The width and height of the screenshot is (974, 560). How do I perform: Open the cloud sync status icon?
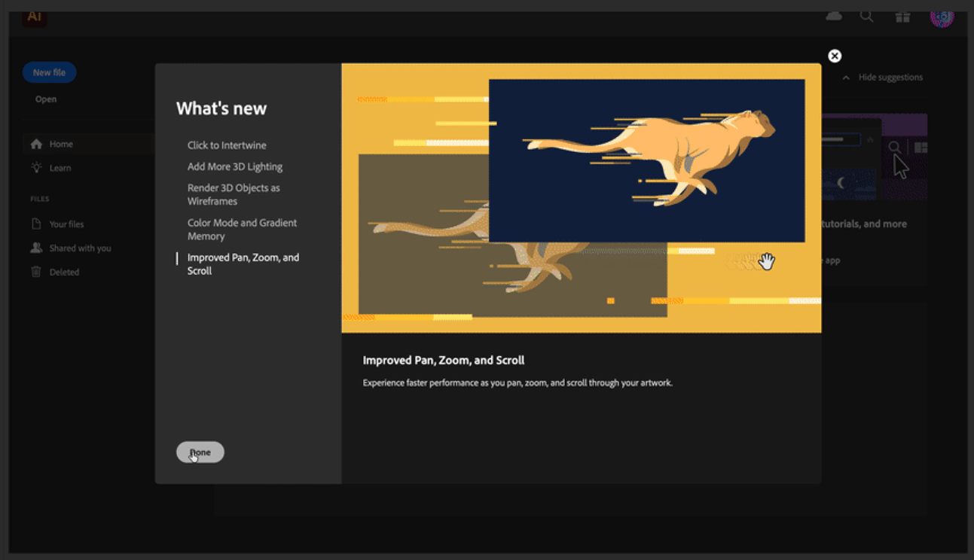834,17
